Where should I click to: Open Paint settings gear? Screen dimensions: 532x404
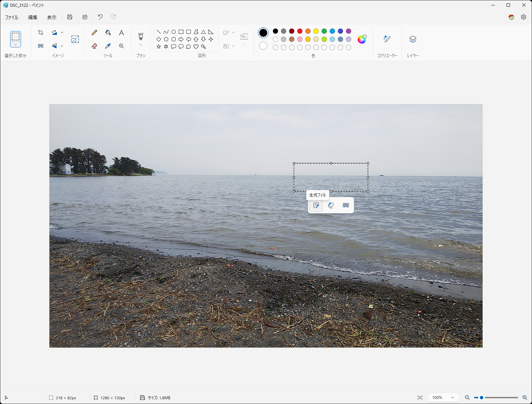click(524, 17)
